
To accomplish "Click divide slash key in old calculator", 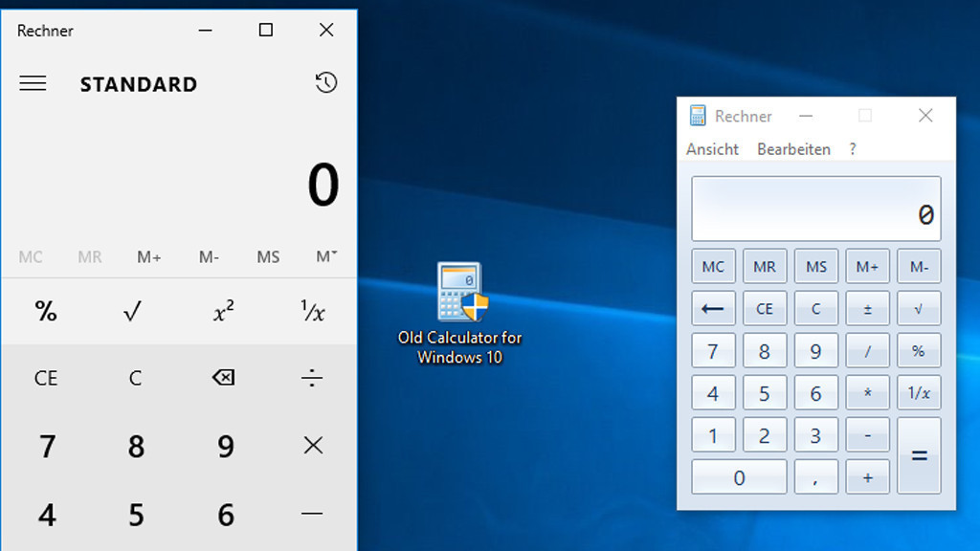I will pyautogui.click(x=867, y=351).
